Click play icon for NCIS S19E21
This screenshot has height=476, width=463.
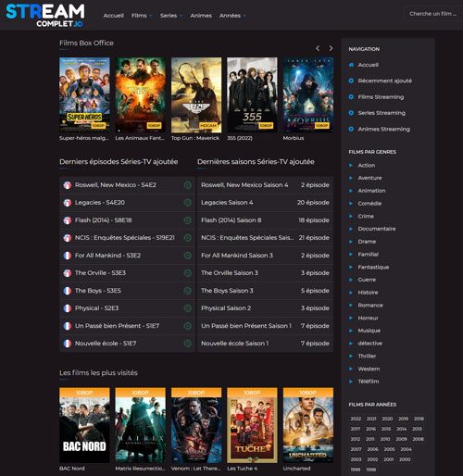tap(187, 238)
